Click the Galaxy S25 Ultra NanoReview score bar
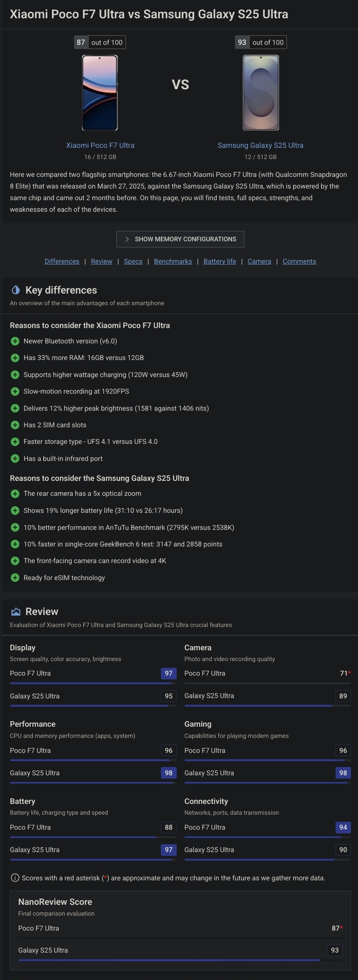The width and height of the screenshot is (358, 980). (x=180, y=960)
